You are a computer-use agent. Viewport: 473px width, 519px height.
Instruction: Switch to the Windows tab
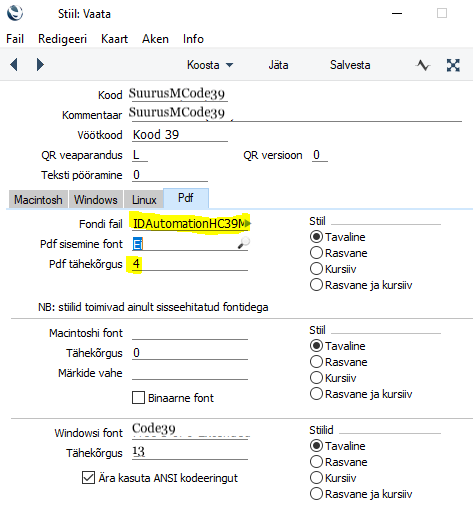(96, 200)
